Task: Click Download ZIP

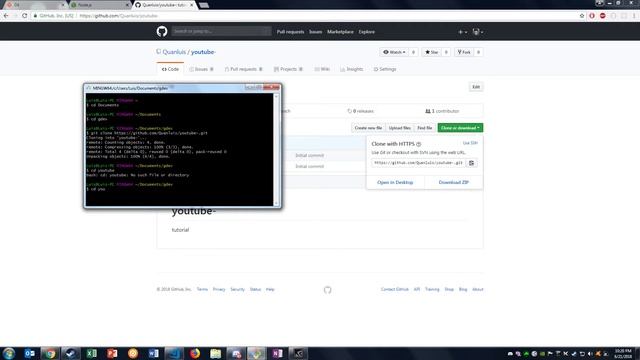Action: tap(453, 182)
